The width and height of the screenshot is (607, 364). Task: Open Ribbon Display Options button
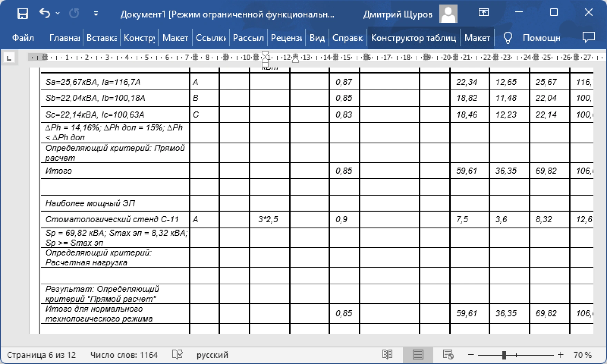click(x=484, y=13)
